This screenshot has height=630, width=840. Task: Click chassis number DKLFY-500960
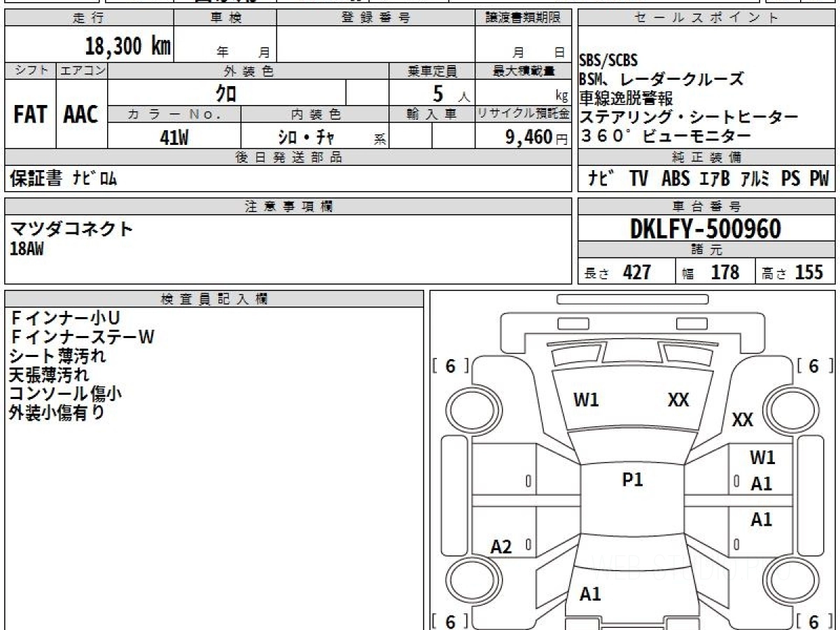706,229
